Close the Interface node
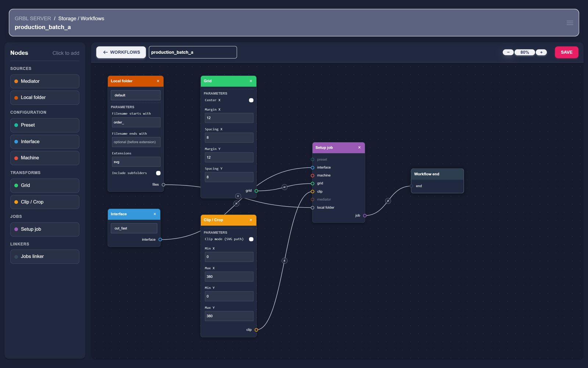This screenshot has height=368, width=588. tap(155, 214)
